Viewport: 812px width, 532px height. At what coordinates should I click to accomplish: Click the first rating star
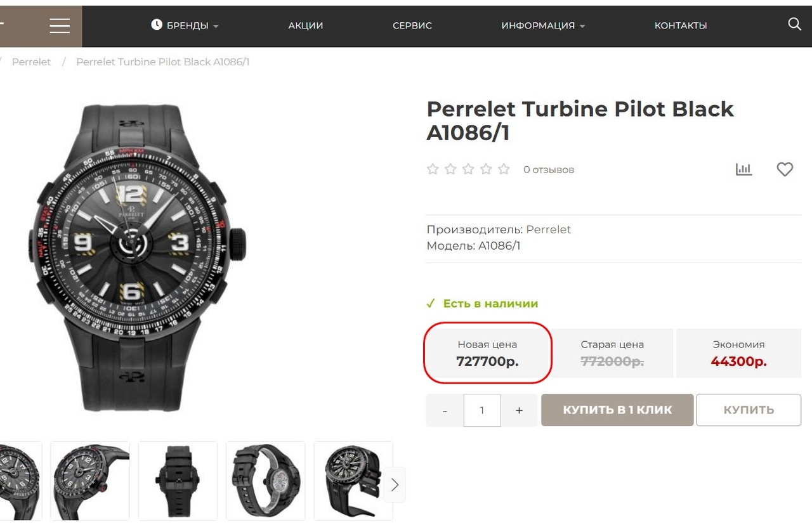point(433,169)
